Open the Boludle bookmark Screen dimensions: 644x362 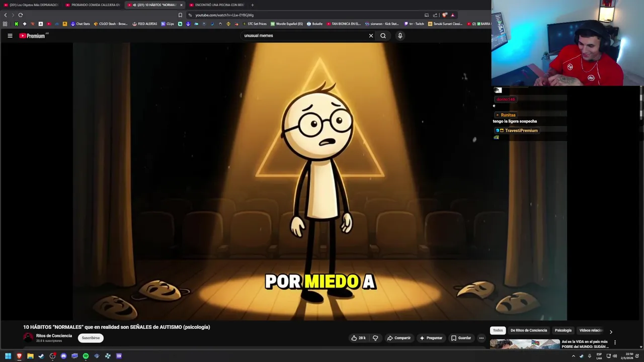click(315, 24)
